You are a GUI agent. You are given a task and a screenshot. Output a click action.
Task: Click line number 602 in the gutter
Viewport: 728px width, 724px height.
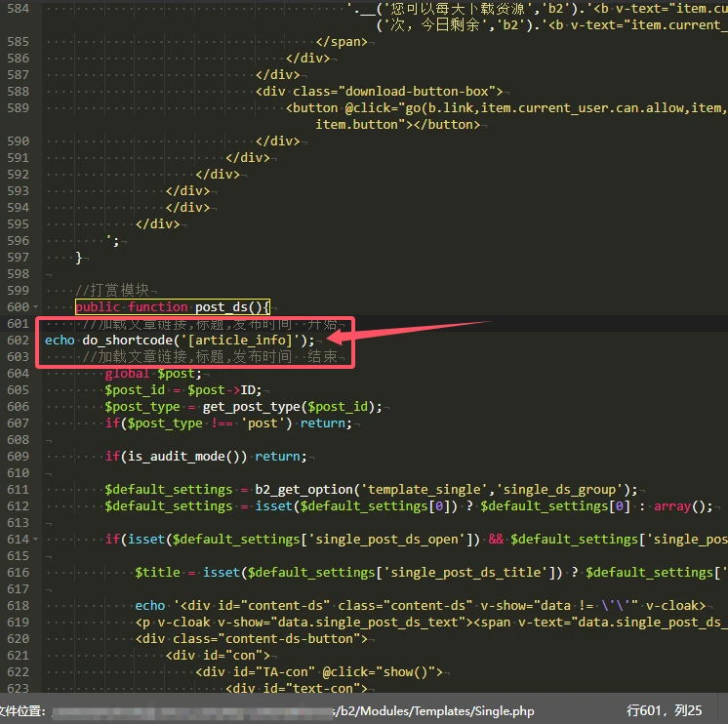18,341
